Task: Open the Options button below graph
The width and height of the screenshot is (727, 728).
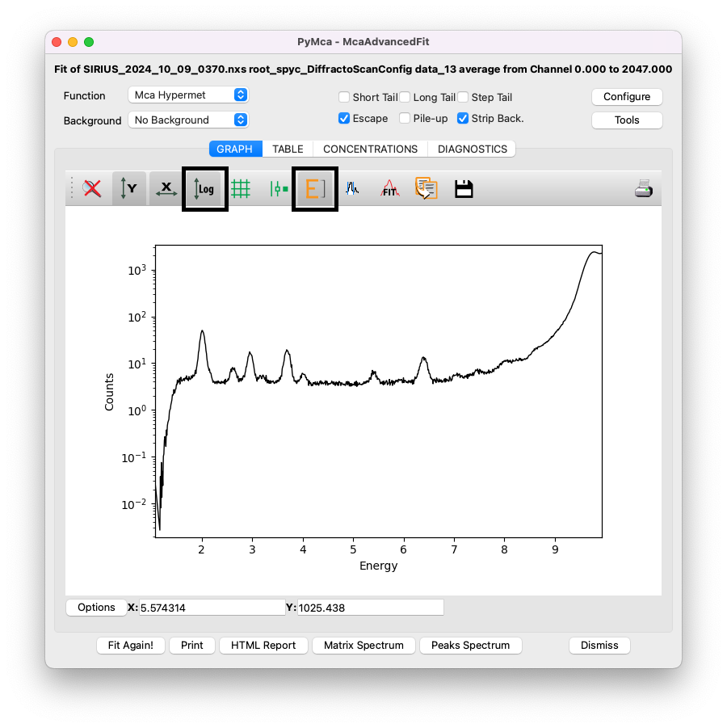Action: coord(96,608)
